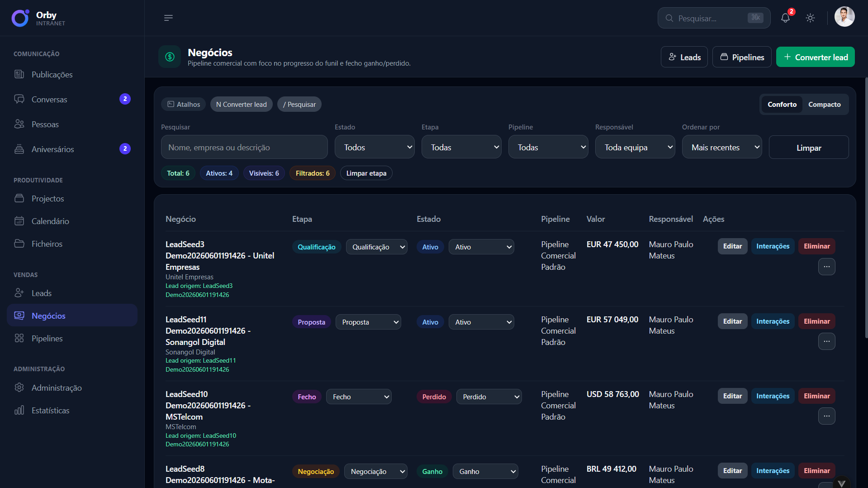
Task: Open more actions for LeadSeed3 row
Action: [826, 267]
